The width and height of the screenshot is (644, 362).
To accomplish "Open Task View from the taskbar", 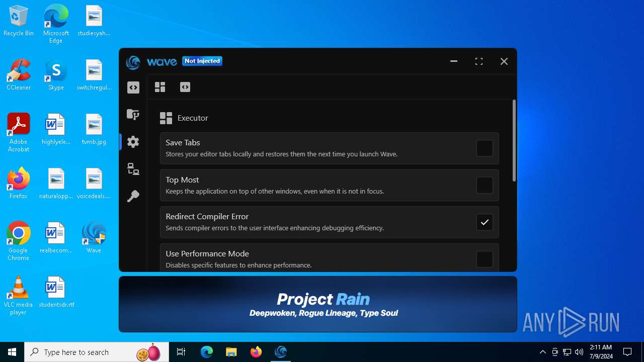I will (x=181, y=352).
